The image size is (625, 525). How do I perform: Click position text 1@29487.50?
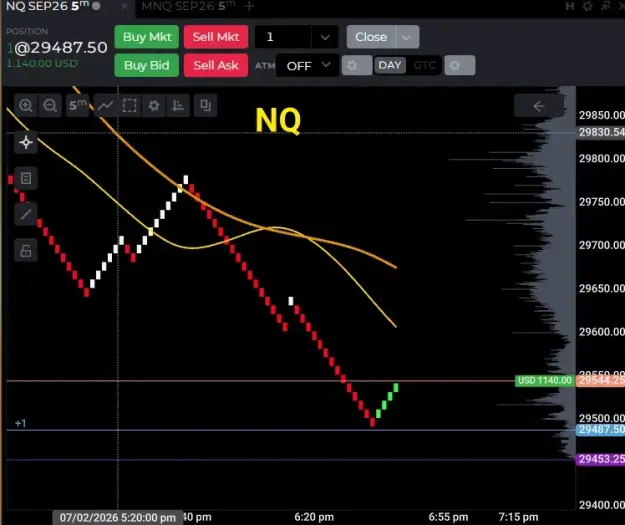tap(57, 48)
